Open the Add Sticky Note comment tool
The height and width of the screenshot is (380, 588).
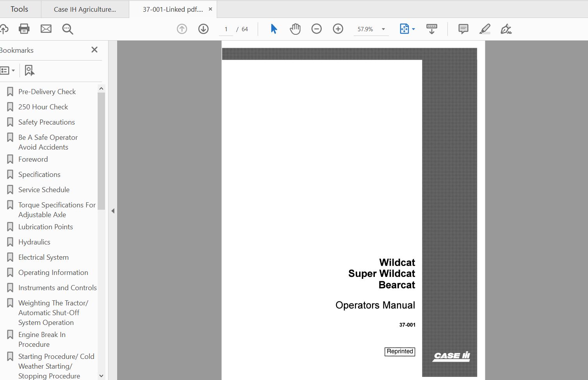pyautogui.click(x=463, y=29)
